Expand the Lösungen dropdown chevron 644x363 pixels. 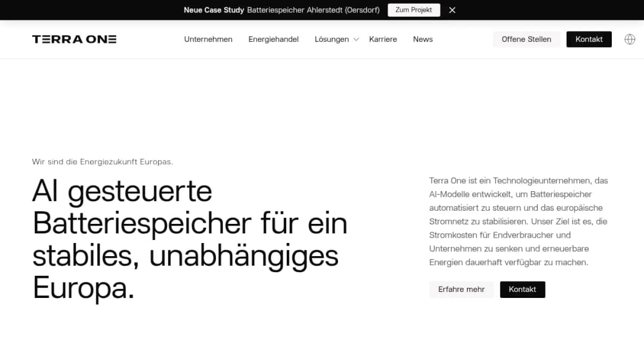(x=356, y=39)
